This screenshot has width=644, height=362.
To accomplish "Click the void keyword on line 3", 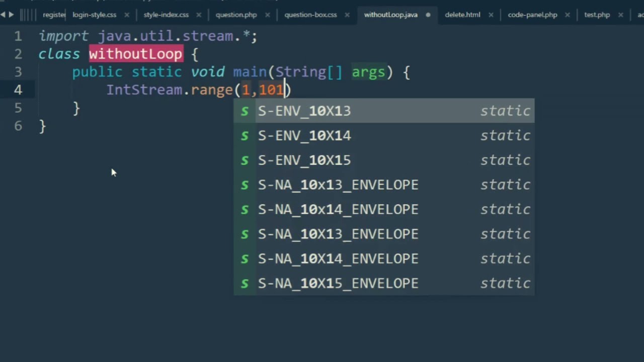I will click(x=208, y=72).
